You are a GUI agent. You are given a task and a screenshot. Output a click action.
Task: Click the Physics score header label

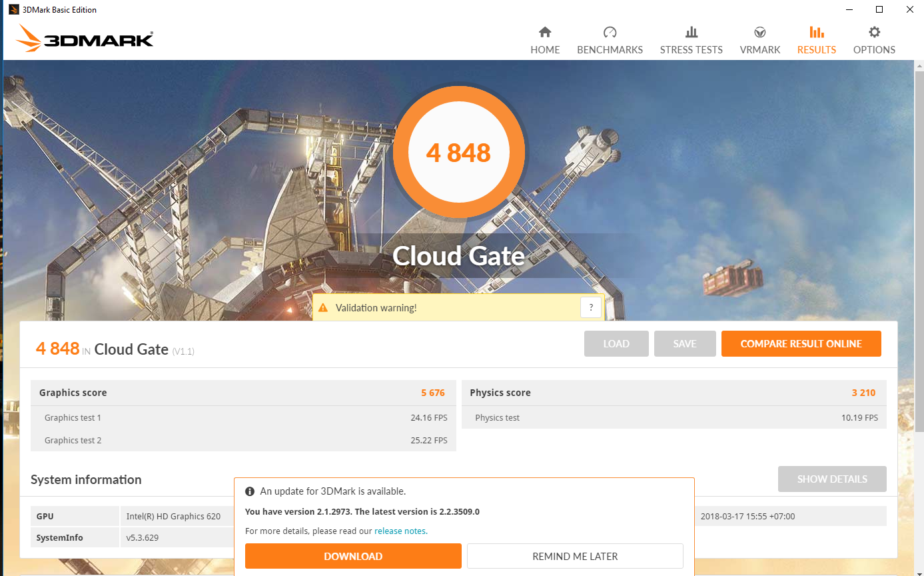500,393
